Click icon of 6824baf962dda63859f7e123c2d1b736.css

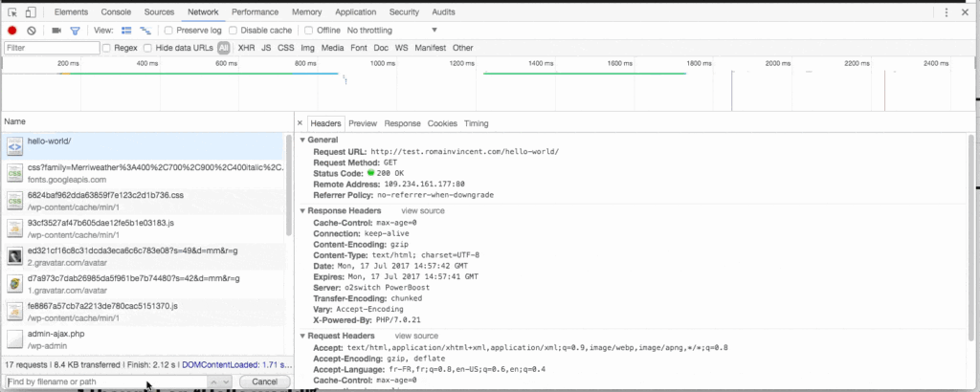(15, 201)
